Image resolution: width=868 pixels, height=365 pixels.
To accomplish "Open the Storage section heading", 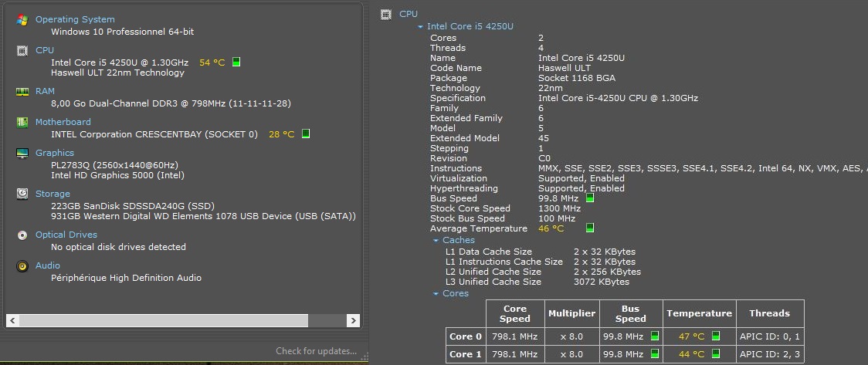I will [x=53, y=194].
